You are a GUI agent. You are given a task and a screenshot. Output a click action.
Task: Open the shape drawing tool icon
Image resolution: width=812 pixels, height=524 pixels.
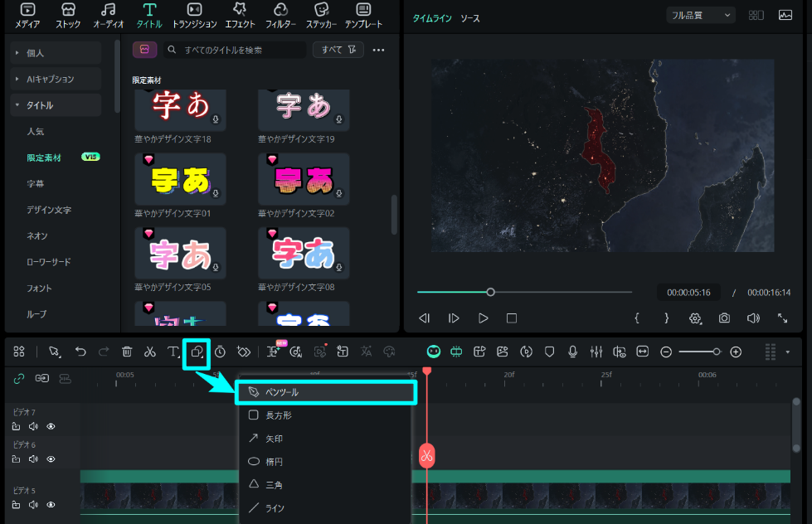point(197,352)
